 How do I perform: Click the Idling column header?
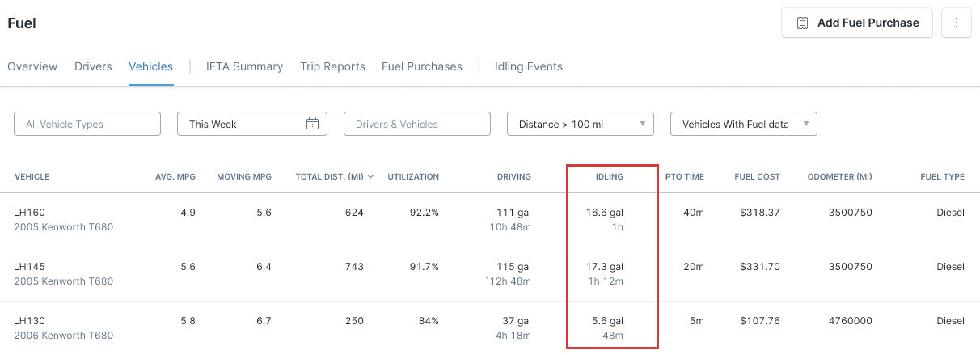tap(609, 176)
